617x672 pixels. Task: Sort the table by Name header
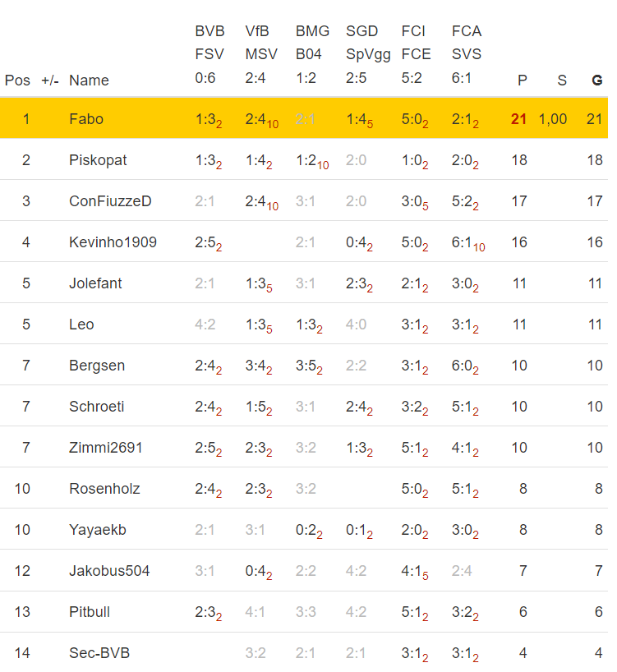(x=89, y=81)
